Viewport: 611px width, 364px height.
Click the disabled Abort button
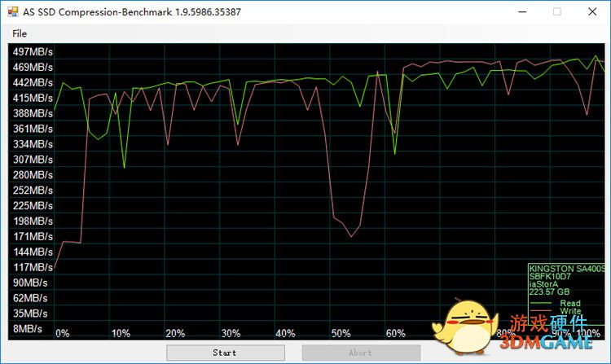click(x=361, y=353)
